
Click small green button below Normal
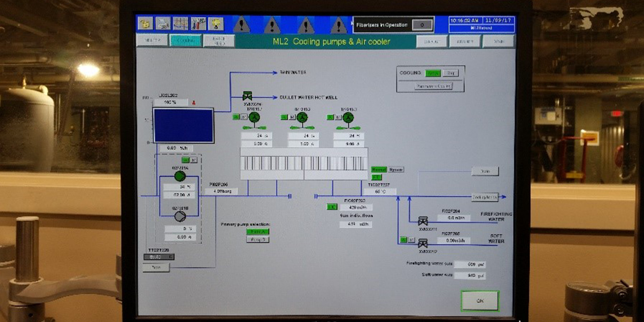377,177
